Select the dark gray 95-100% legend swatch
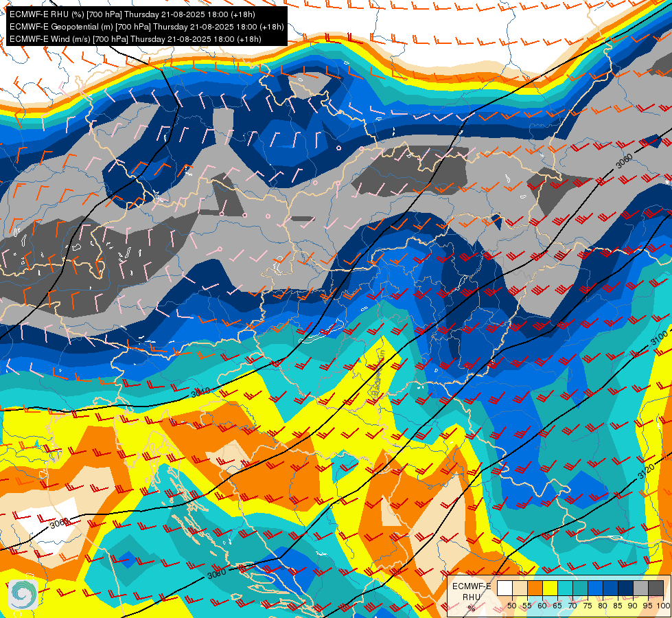The image size is (672, 618). pos(656,588)
